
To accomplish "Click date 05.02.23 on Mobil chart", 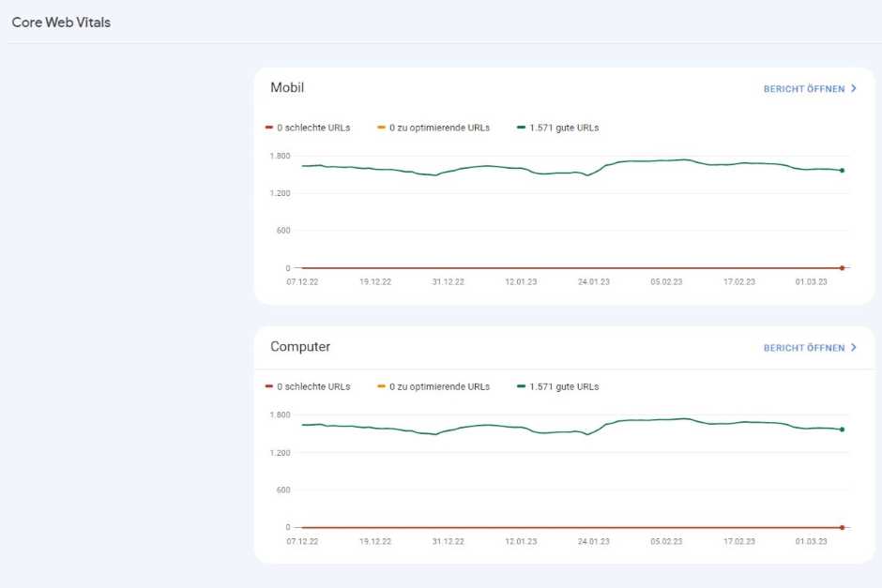I will click(x=666, y=281).
